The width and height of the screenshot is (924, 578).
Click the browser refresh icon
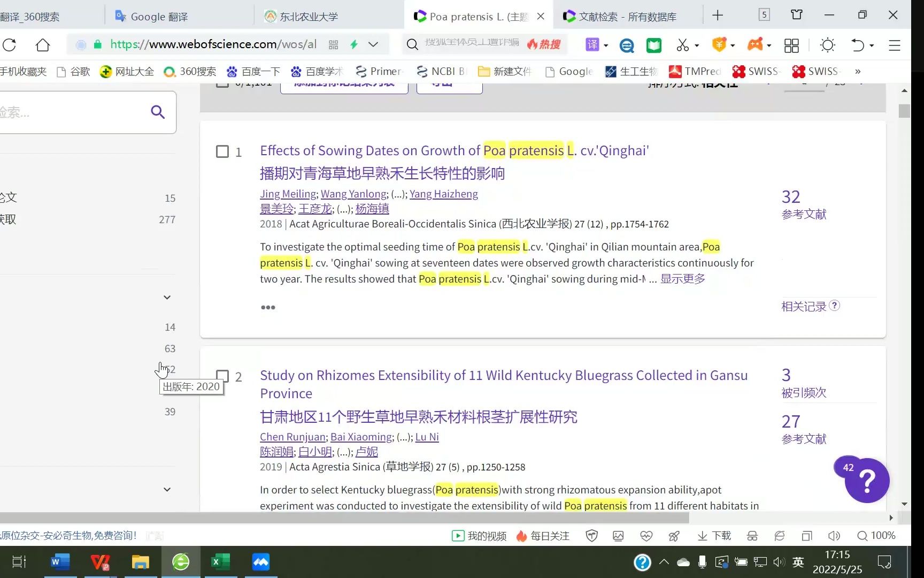[9, 45]
